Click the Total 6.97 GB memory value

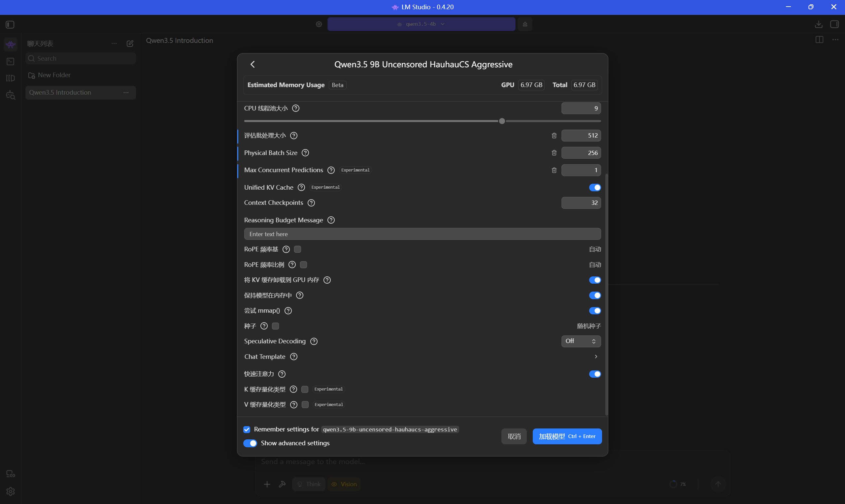point(584,85)
